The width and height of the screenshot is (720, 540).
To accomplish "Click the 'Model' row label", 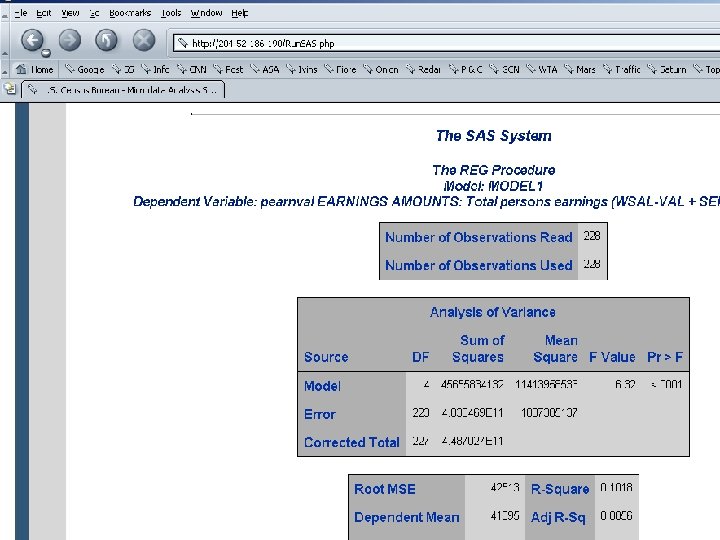I will click(x=322, y=386).
